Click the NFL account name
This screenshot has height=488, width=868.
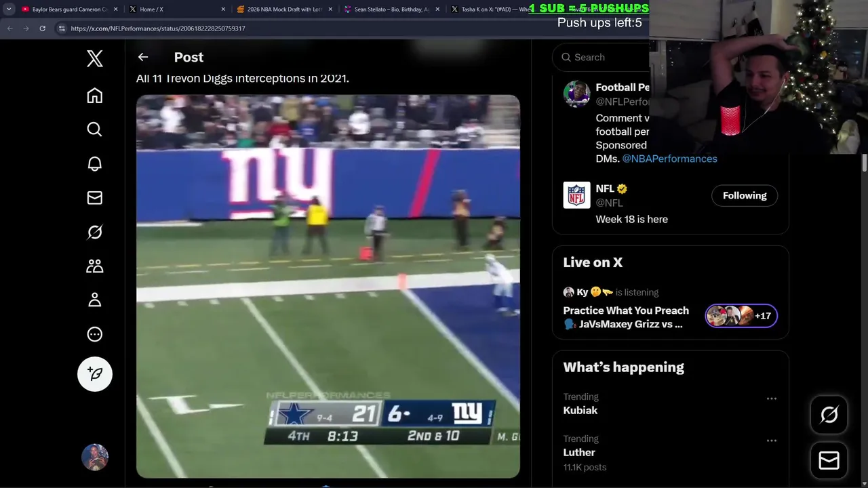click(605, 189)
